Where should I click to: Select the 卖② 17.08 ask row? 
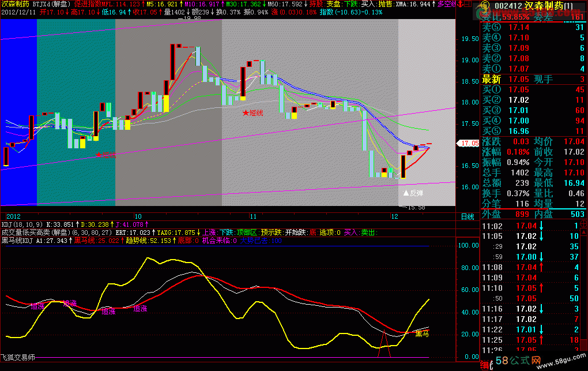[533, 59]
